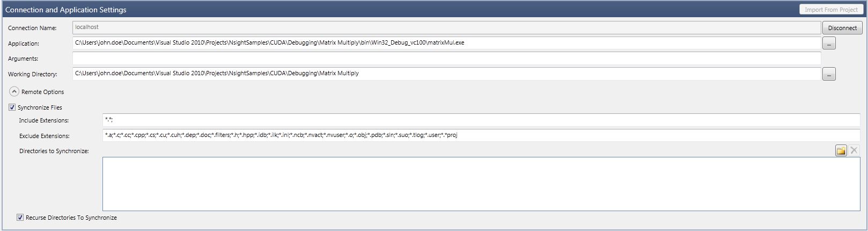Click the Directories to Synchronize label
868x231 pixels.
coord(54,151)
